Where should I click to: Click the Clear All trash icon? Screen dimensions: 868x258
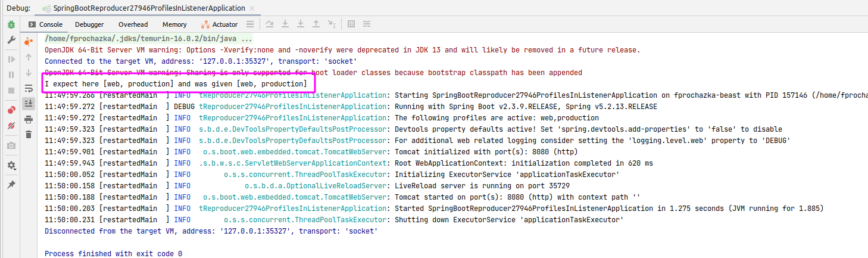[28, 135]
